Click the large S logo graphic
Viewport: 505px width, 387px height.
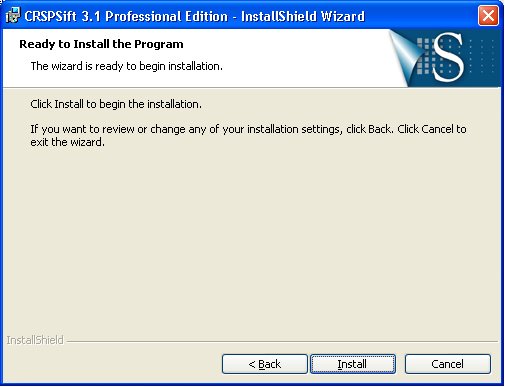pyautogui.click(x=448, y=57)
